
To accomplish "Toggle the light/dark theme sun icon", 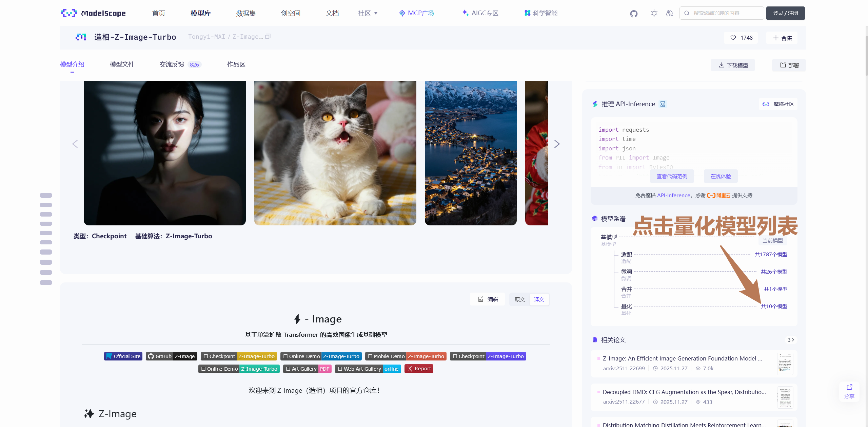I will [x=654, y=13].
